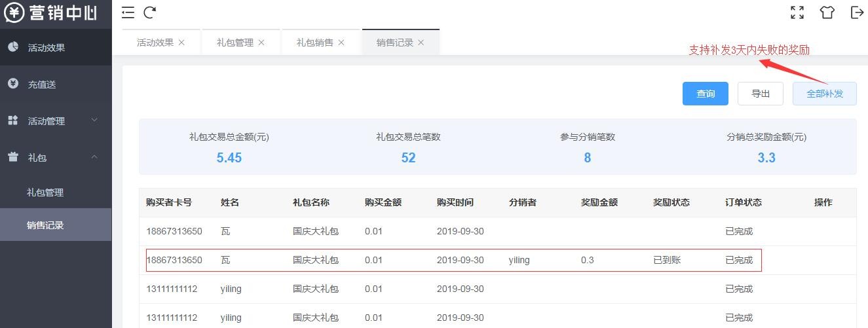The width and height of the screenshot is (868, 328).
Task: Select 礼包管理 in the sidebar submenu
Action: 45,192
